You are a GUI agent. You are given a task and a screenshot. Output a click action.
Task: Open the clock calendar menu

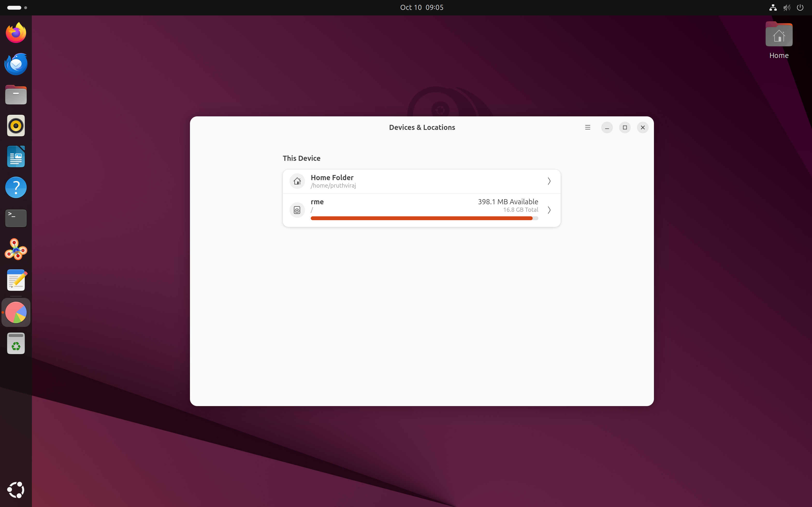coord(421,7)
